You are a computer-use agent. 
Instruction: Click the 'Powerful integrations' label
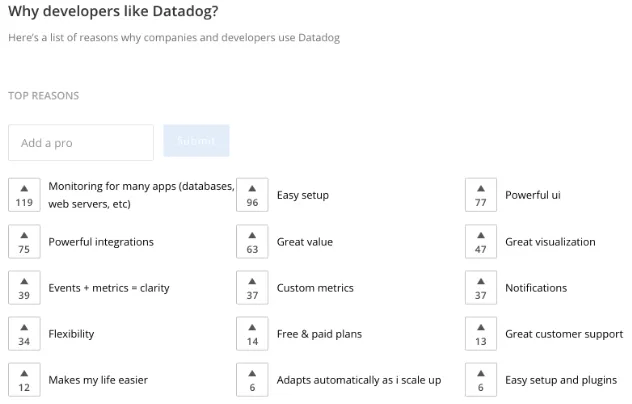click(x=101, y=242)
